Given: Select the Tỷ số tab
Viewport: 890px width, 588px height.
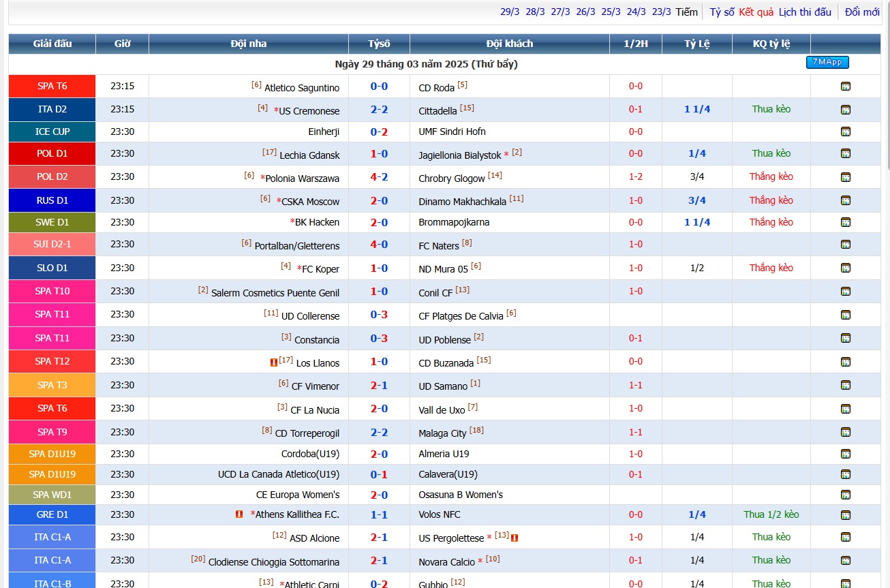Looking at the screenshot, I should [722, 12].
